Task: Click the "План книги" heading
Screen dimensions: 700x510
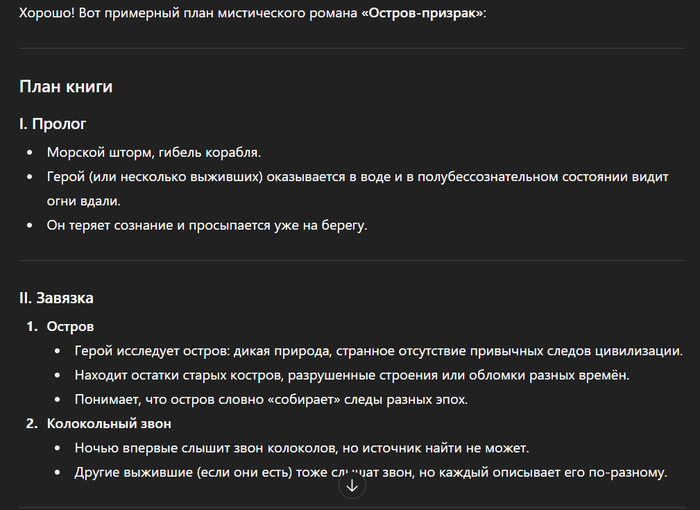Action: [x=66, y=86]
